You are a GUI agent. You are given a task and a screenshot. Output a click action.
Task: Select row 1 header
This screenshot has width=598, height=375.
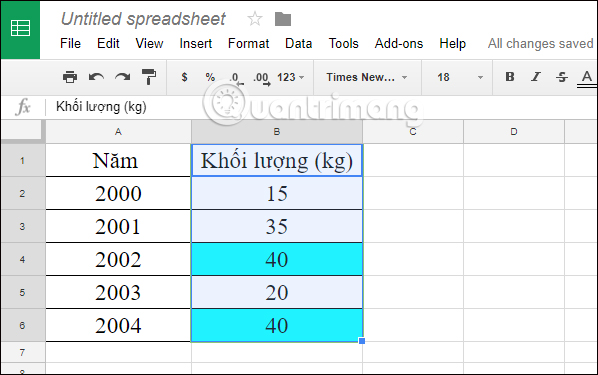pyautogui.click(x=23, y=161)
